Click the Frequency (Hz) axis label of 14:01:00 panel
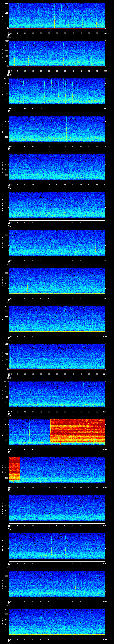This screenshot has width=114, height=644. click(3, 16)
